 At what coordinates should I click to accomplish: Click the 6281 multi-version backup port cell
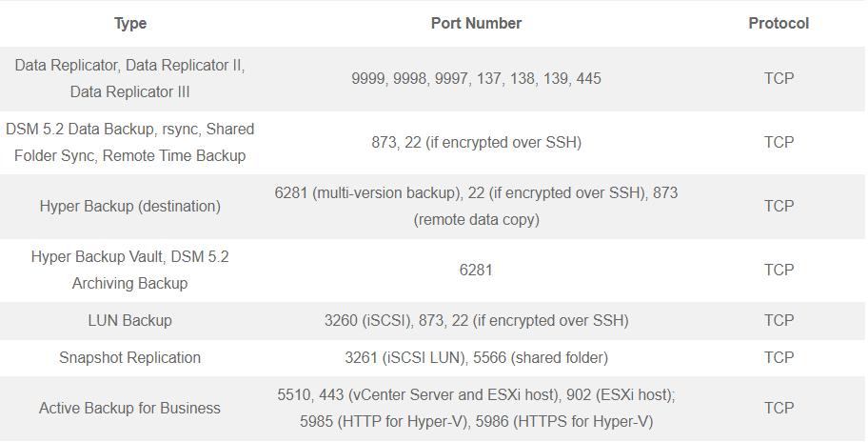click(476, 206)
